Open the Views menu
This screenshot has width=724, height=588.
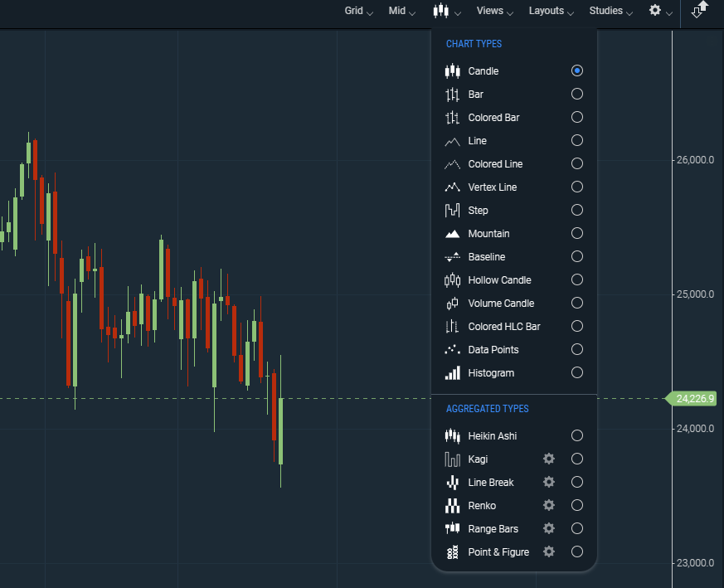tap(494, 11)
